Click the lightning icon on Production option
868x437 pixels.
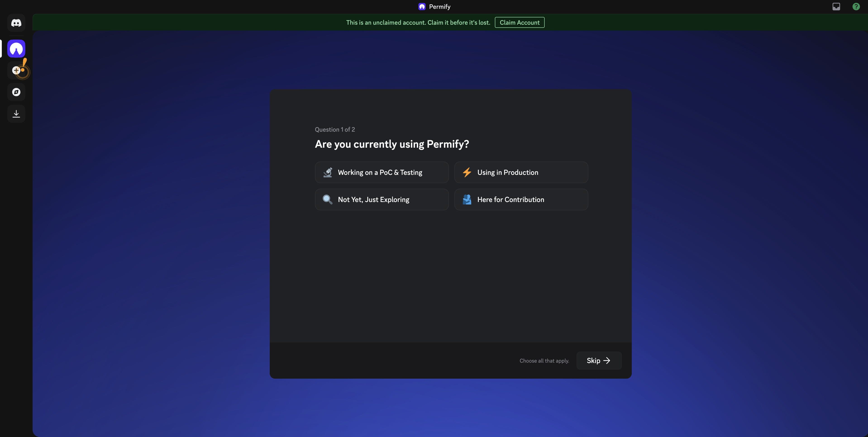467,172
